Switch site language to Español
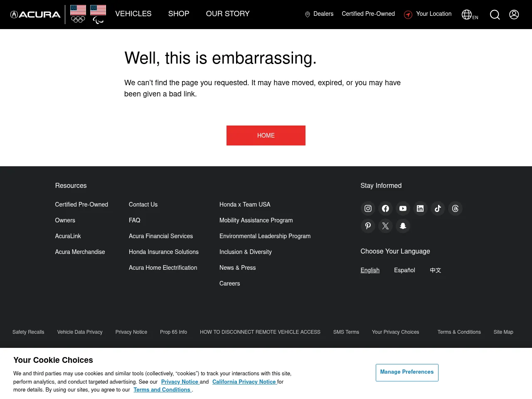The image size is (532, 399). point(404,270)
